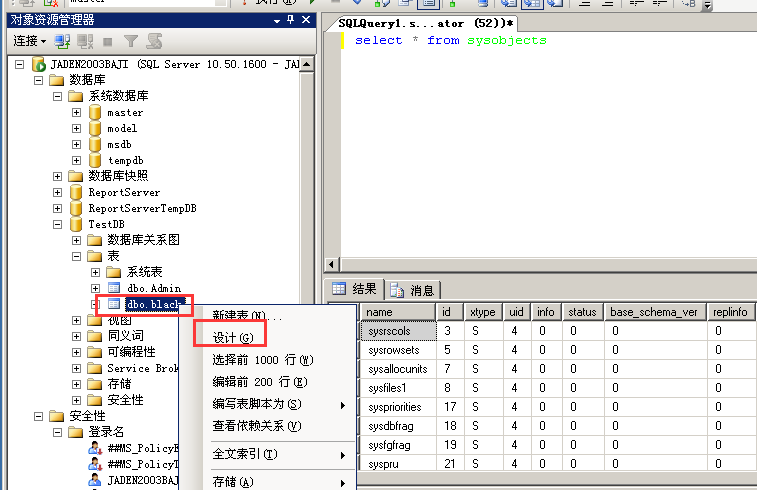Click the status column header
The width and height of the screenshot is (757, 490).
[582, 312]
